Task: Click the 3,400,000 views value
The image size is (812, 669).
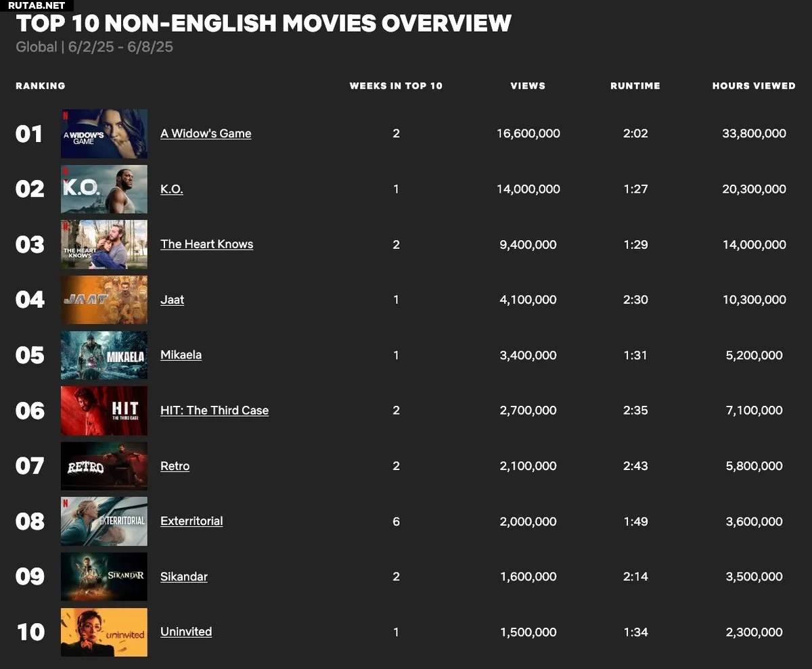Action: [x=528, y=355]
